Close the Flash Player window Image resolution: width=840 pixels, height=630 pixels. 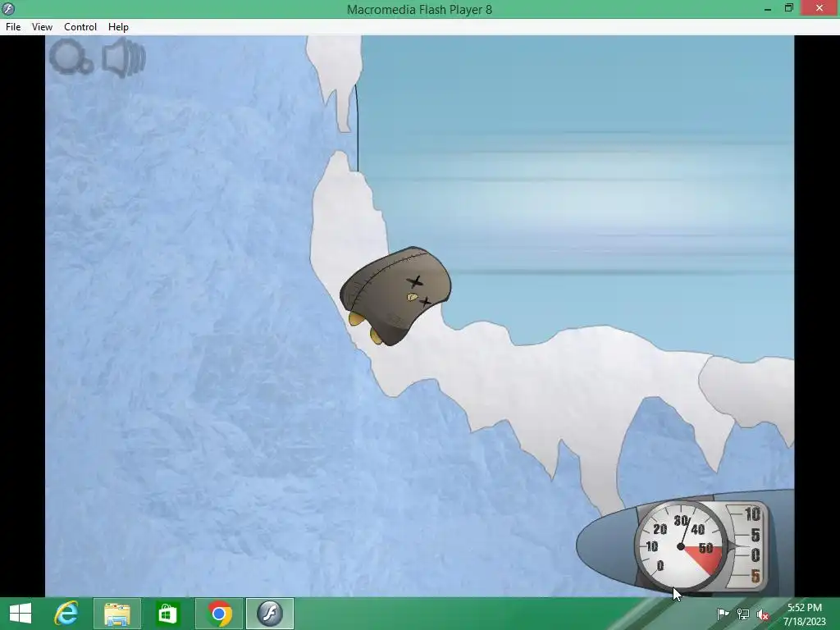pos(819,8)
